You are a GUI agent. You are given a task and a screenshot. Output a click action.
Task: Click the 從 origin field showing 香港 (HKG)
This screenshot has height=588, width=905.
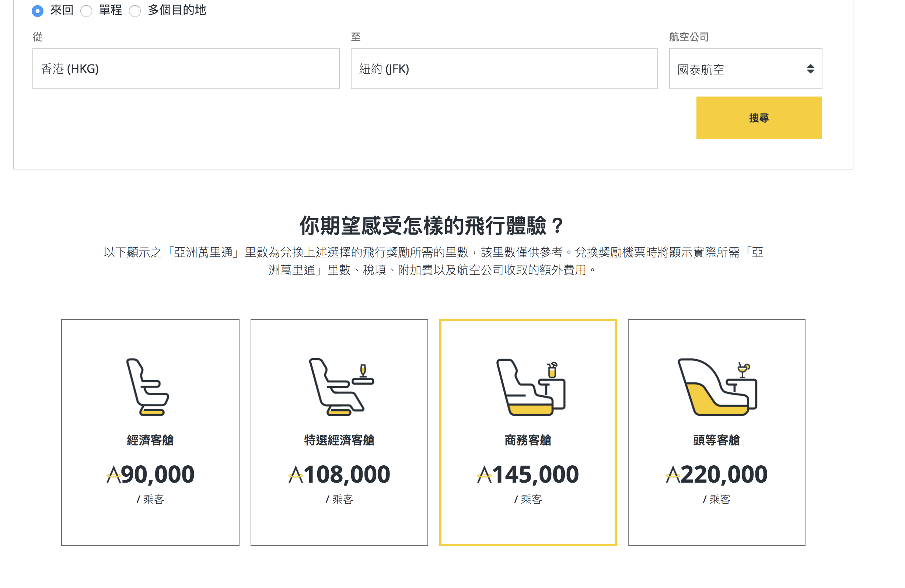click(x=186, y=69)
